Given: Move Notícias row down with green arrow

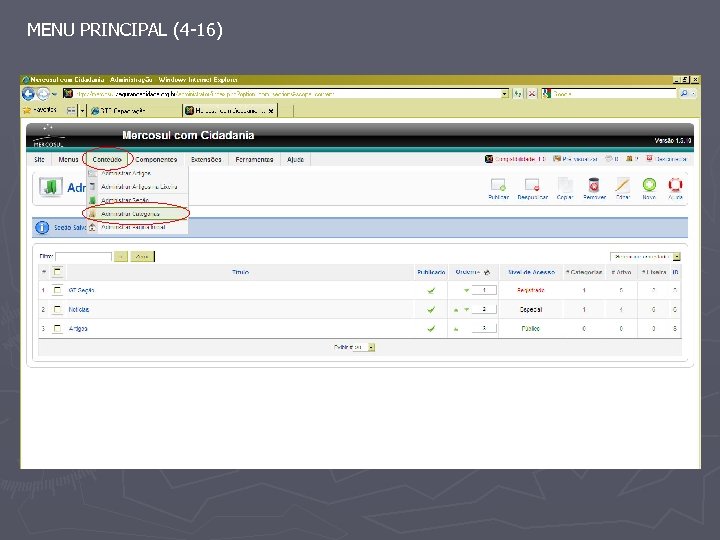Looking at the screenshot, I should click(466, 310).
